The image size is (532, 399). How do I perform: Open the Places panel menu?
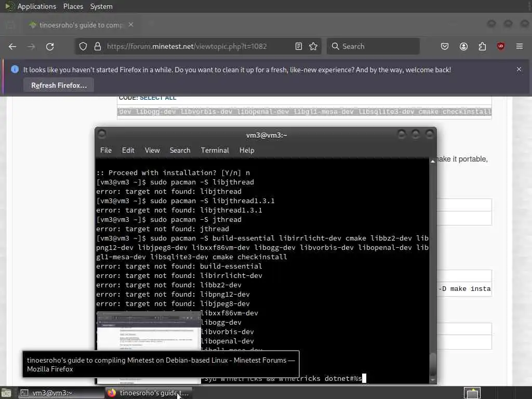pos(73,6)
